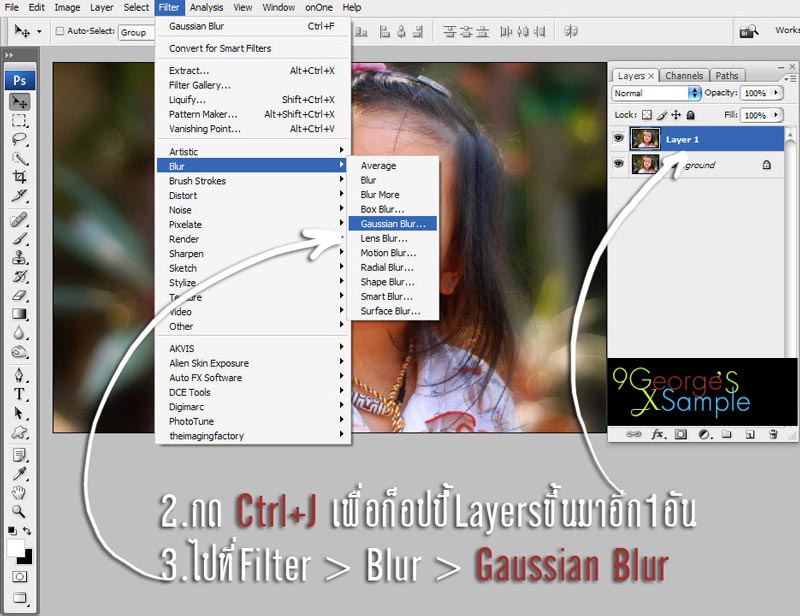Toggle lock all in Layers panel

(690, 115)
